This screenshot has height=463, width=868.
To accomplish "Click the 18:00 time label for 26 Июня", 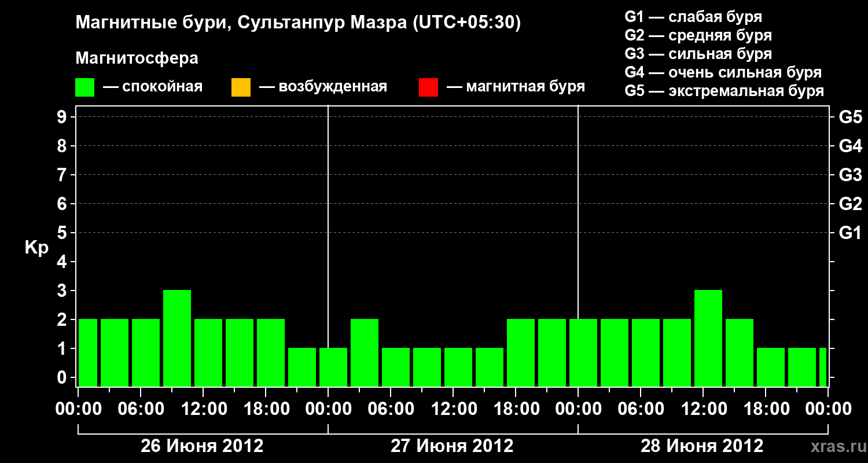I will (266, 409).
